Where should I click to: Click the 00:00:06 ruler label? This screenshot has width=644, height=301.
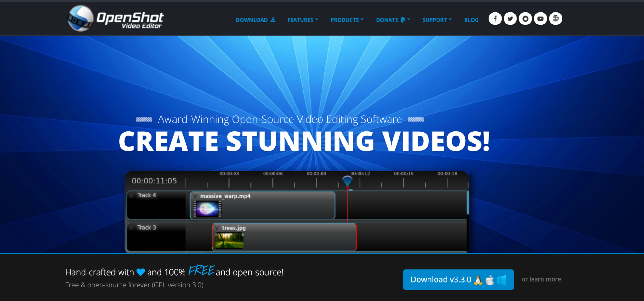click(x=273, y=174)
